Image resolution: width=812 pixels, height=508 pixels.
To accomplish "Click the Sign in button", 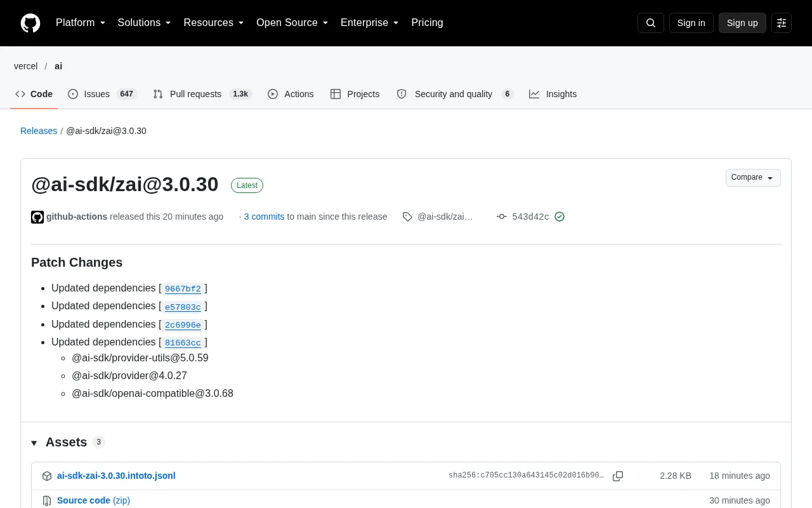I will (691, 23).
